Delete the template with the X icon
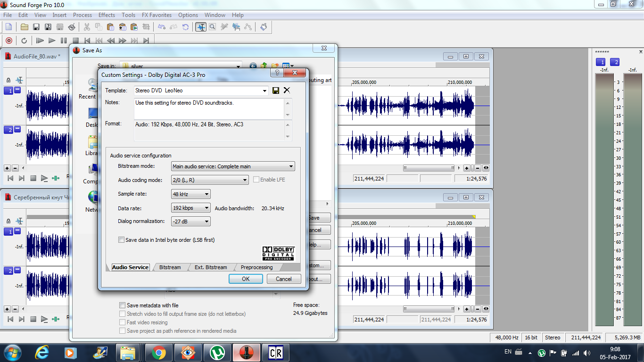The image size is (644, 362). tap(287, 90)
